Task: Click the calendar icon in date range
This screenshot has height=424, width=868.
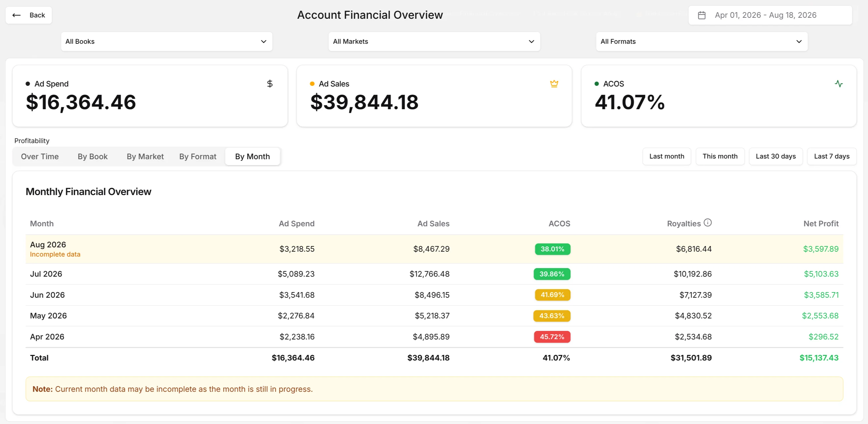Action: click(702, 15)
